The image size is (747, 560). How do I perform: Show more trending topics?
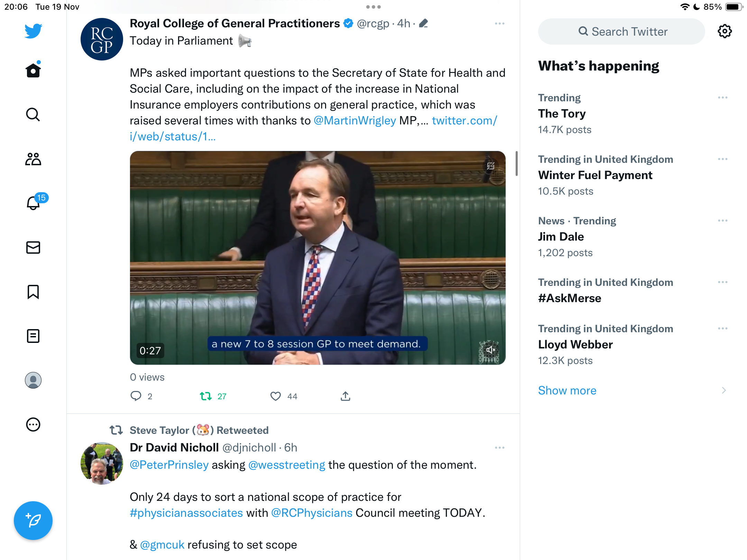pyautogui.click(x=567, y=390)
